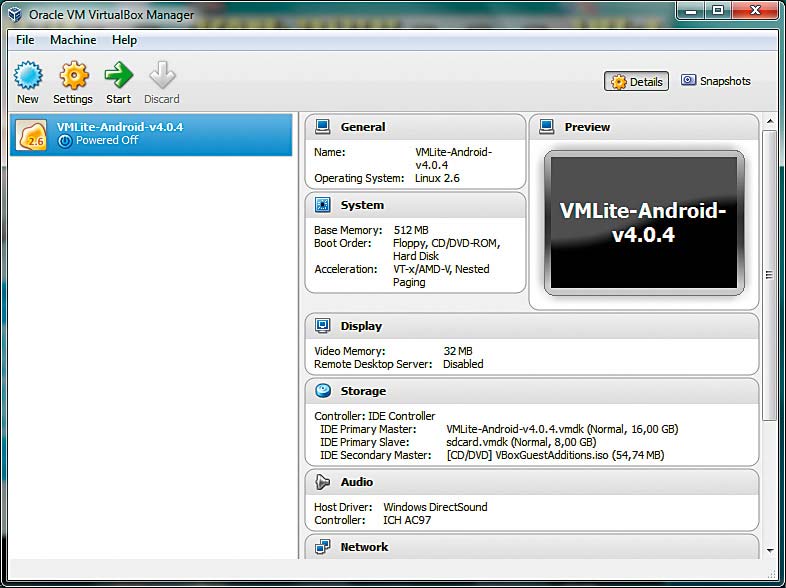786x588 pixels.
Task: Open the Network section heading link
Action: click(x=364, y=547)
